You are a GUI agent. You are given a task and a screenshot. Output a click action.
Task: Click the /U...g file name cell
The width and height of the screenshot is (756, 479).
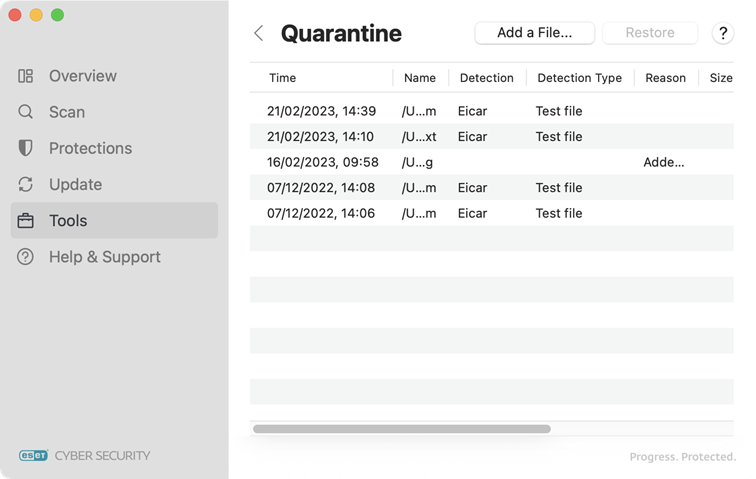pos(417,163)
